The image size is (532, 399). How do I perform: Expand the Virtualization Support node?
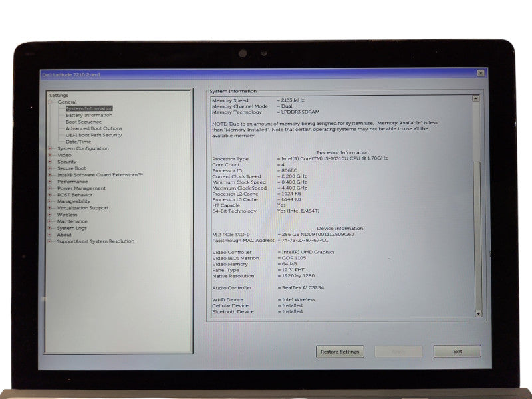pos(51,208)
